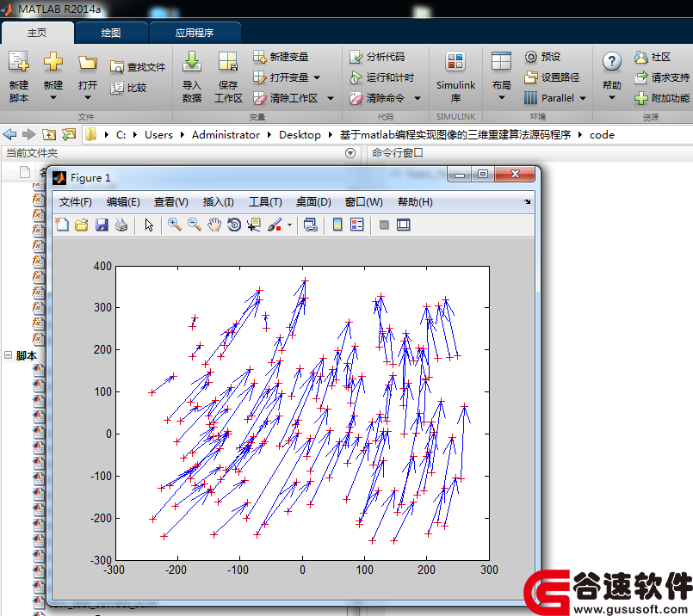The image size is (693, 616).
Task: Click the Figure 1 open file icon
Action: (x=82, y=225)
